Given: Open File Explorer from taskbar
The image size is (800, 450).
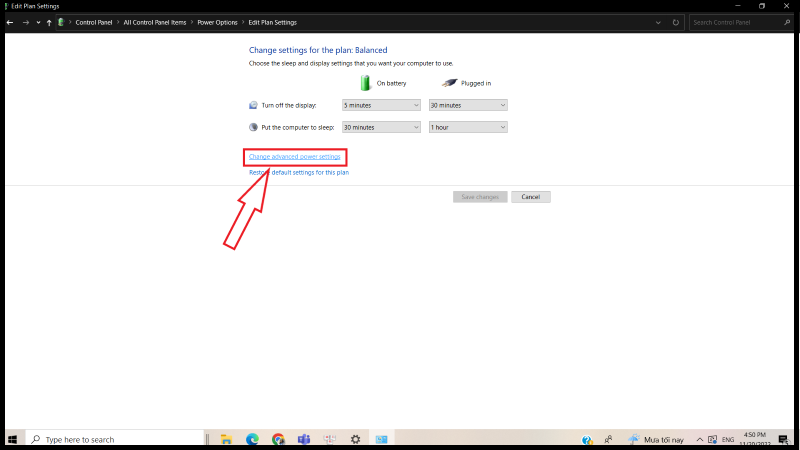Looking at the screenshot, I should click(226, 439).
